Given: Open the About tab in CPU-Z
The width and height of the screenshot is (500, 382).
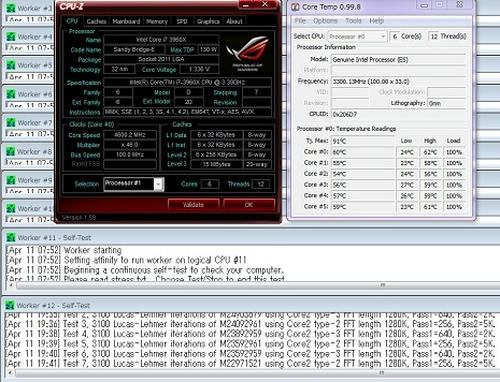Looking at the screenshot, I should coord(234,21).
